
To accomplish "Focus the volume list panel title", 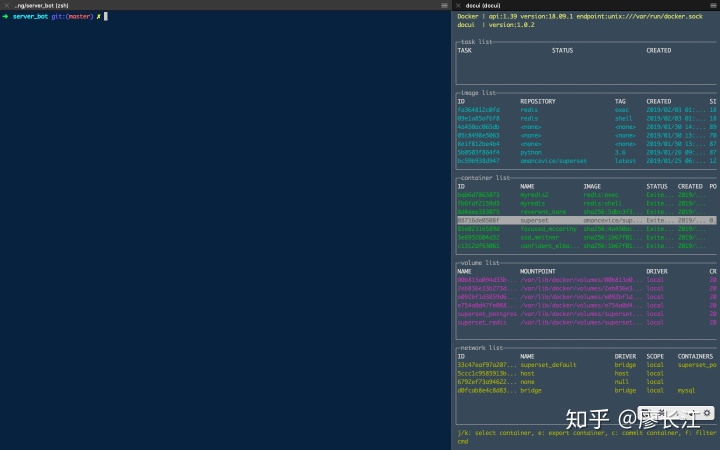I will pyautogui.click(x=480, y=263).
